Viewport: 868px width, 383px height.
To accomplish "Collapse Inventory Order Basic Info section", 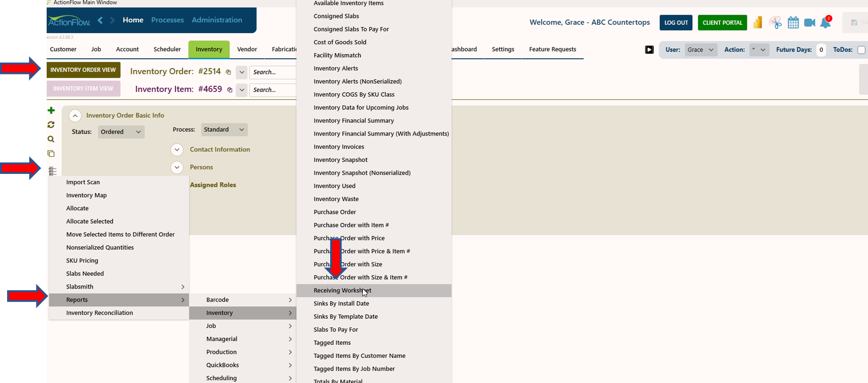I will coord(75,115).
